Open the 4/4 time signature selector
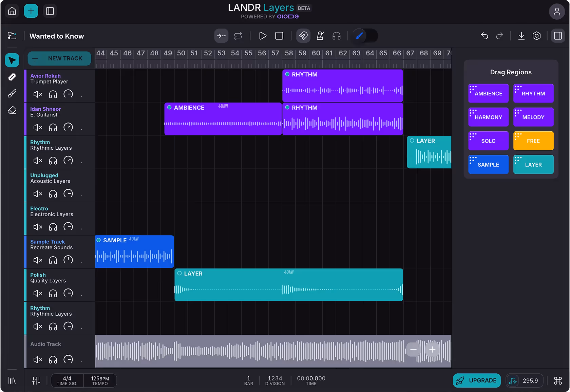Viewport: 570px width, 392px height. (x=67, y=380)
